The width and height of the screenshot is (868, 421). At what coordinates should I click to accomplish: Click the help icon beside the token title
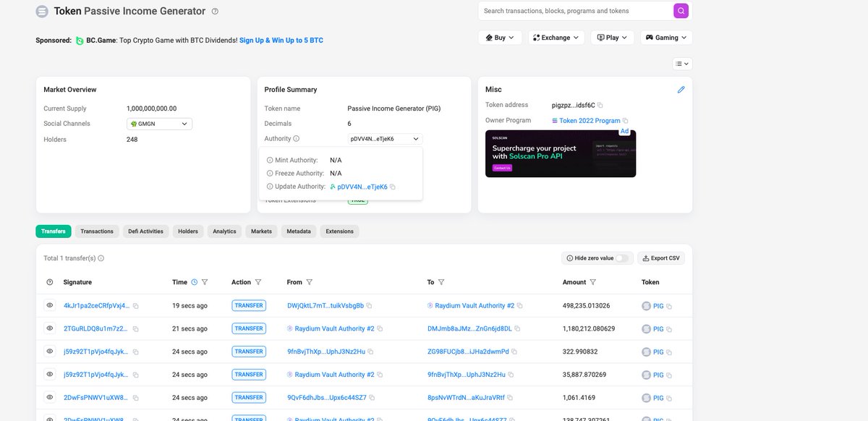tap(215, 12)
